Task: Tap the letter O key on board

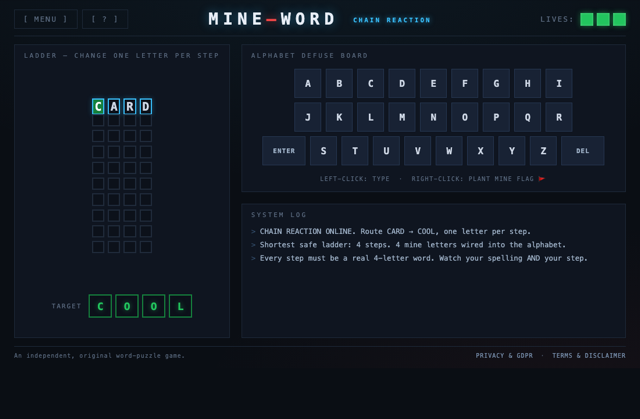Action: (x=464, y=117)
